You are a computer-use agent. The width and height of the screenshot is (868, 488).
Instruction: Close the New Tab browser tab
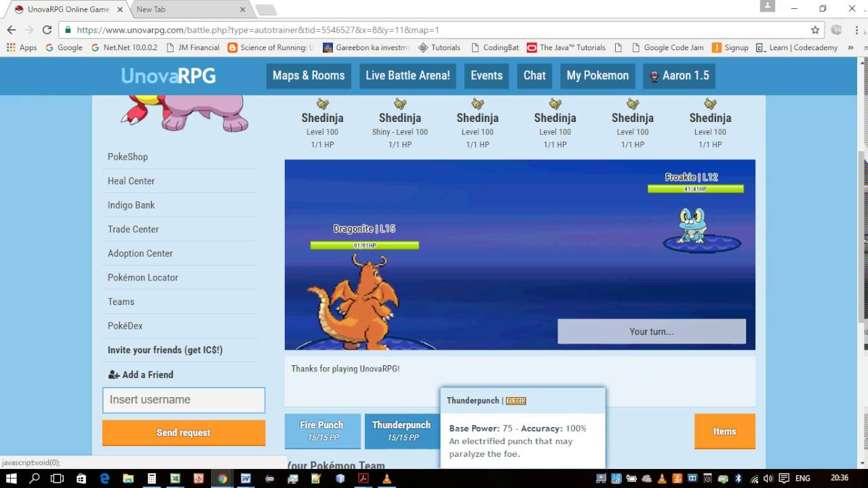point(243,9)
